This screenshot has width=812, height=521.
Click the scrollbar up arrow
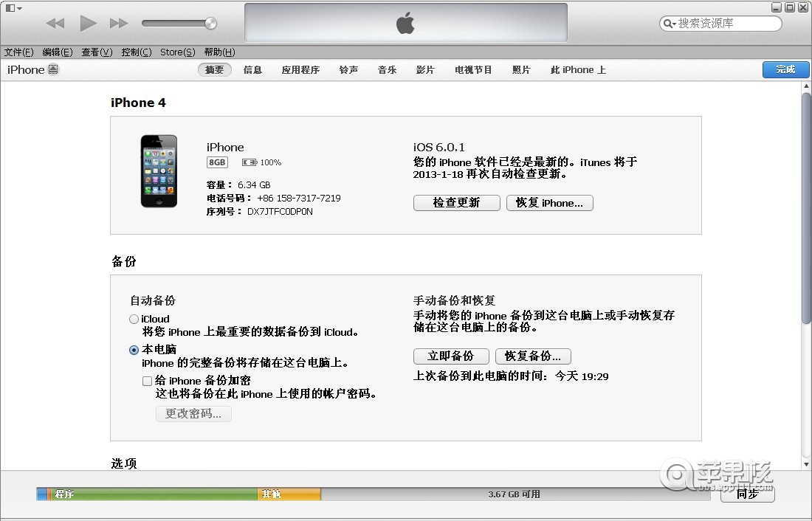[x=806, y=86]
